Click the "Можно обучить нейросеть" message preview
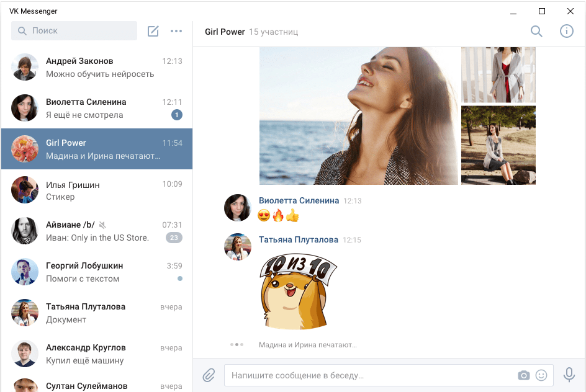 tap(100, 74)
